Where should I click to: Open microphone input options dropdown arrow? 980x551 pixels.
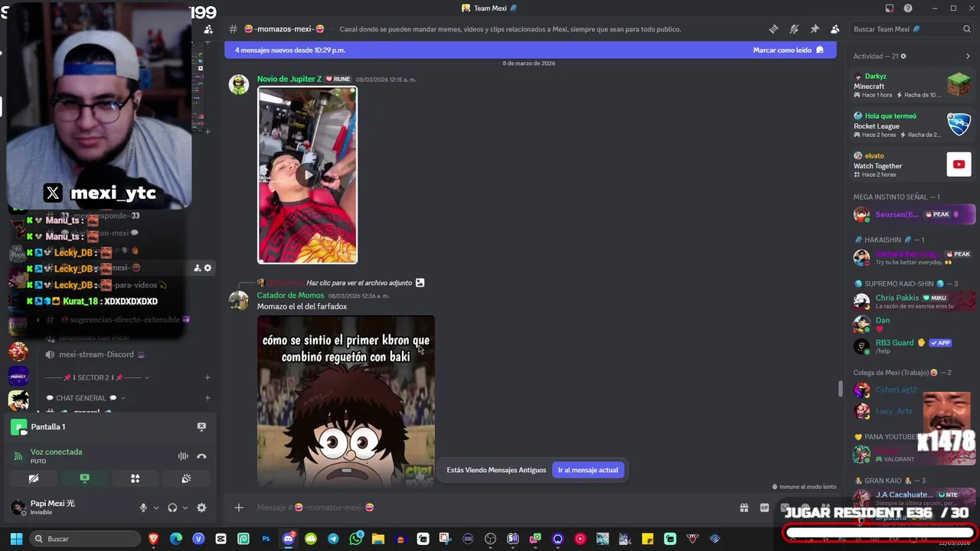(x=156, y=507)
